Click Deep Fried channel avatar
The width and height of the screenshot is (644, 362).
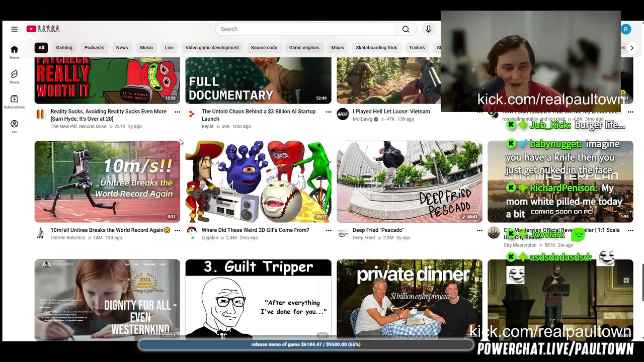click(x=343, y=233)
